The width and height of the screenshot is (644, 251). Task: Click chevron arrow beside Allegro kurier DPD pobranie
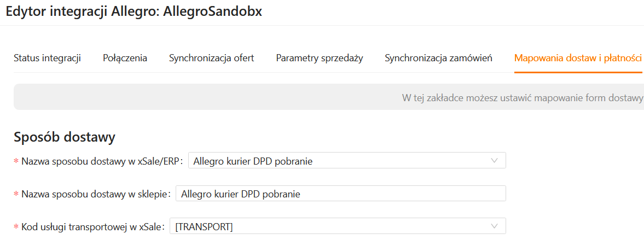(495, 161)
